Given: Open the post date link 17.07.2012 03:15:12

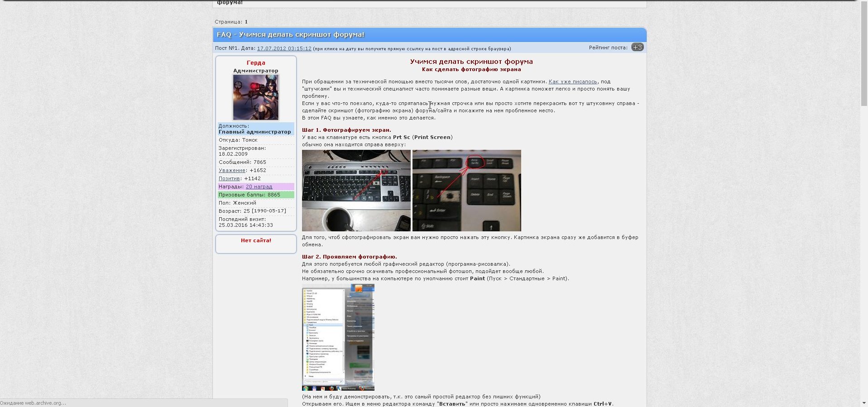Looking at the screenshot, I should (284, 48).
